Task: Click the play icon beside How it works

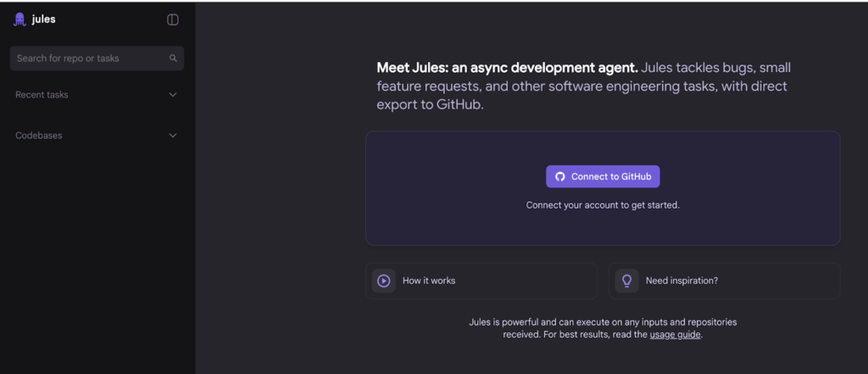Action: 384,281
